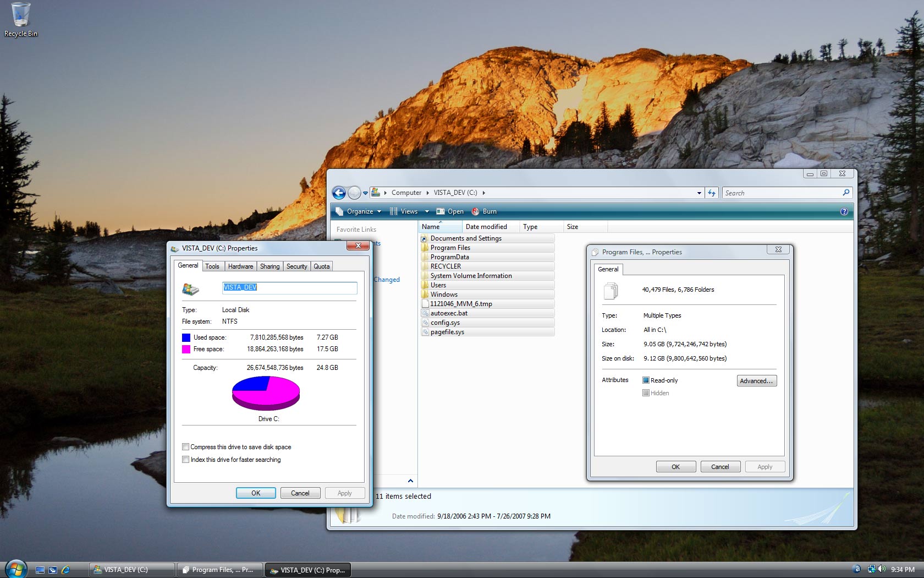Expand the address bar history dropdown
This screenshot has width=924, height=578.
click(x=699, y=193)
